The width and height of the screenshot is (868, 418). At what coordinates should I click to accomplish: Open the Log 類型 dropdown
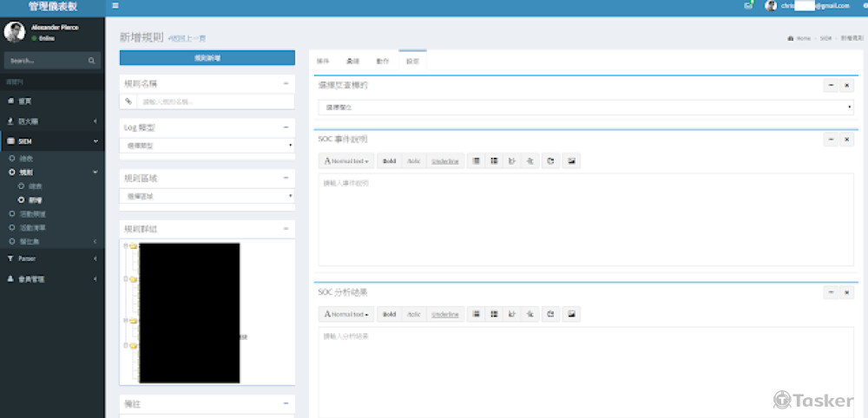point(207,145)
